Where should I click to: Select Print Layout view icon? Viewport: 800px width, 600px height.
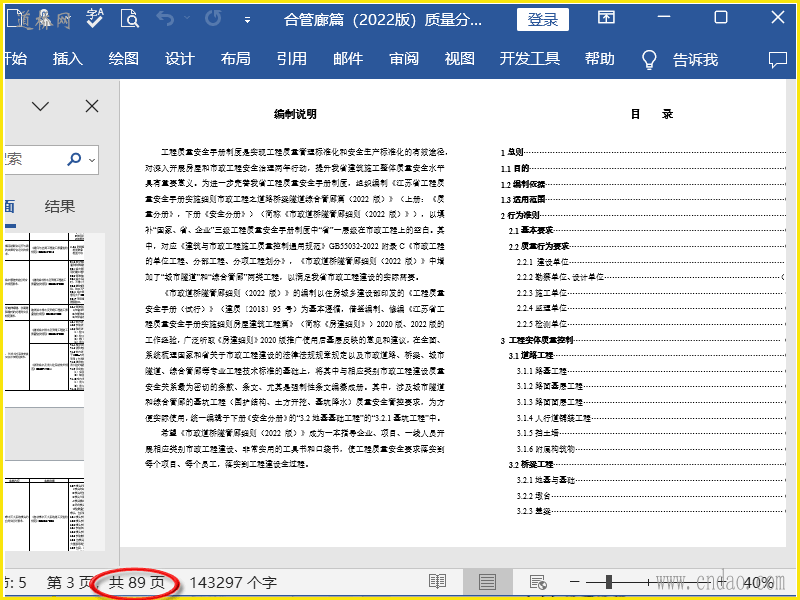click(x=487, y=581)
